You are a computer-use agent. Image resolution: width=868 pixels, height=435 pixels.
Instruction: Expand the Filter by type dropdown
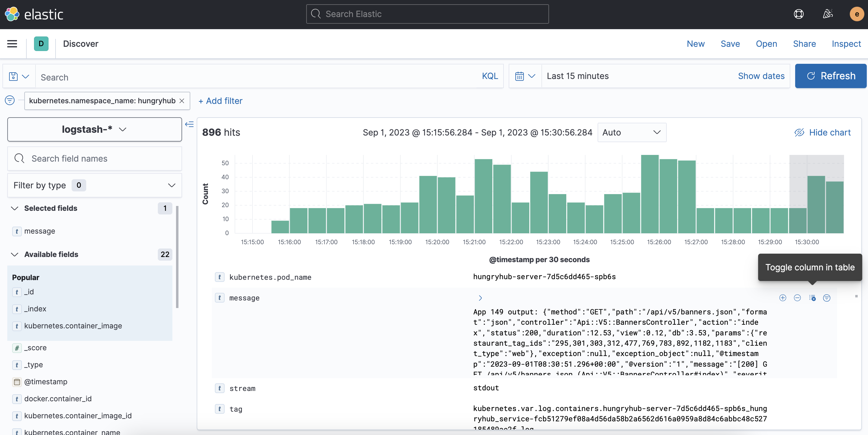click(x=94, y=185)
